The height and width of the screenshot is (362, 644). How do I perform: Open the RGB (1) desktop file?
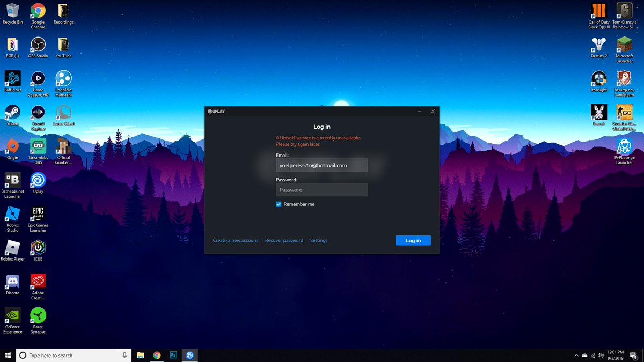[x=12, y=48]
